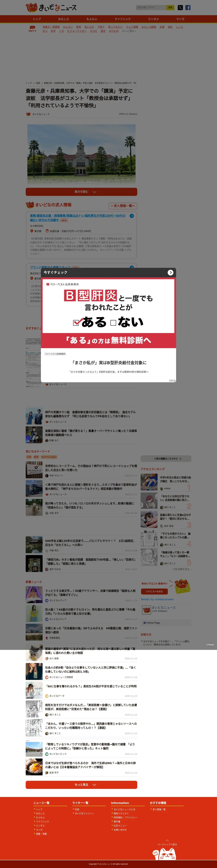Click the university building article photo
This screenshot has width=217, height=868.
81,154
